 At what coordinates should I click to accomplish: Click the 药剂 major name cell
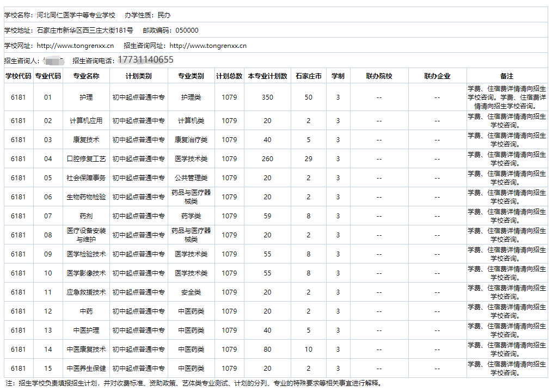point(87,216)
